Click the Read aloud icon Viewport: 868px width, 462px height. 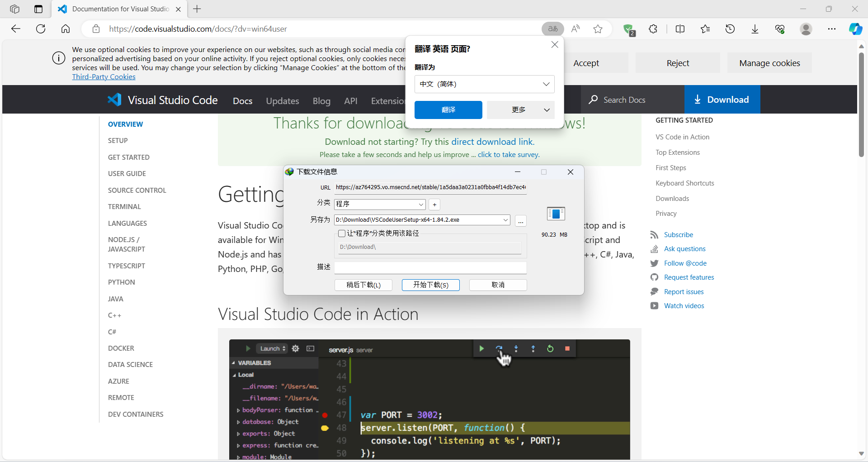point(576,29)
